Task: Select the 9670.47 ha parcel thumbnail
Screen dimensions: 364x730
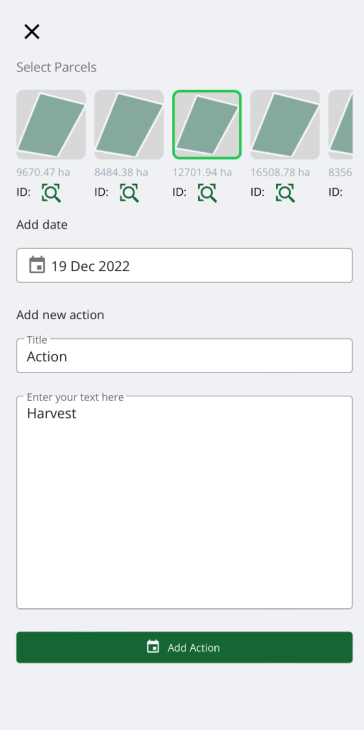Action: pyautogui.click(x=51, y=125)
